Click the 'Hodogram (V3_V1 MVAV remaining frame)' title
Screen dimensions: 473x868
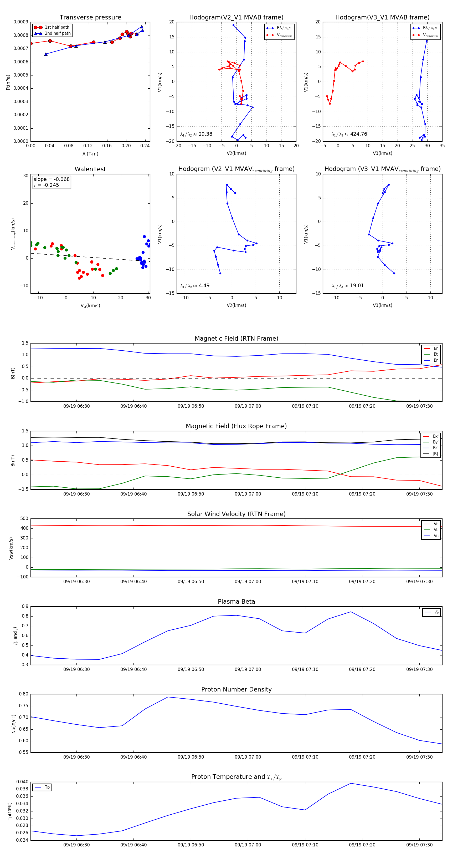click(x=382, y=169)
